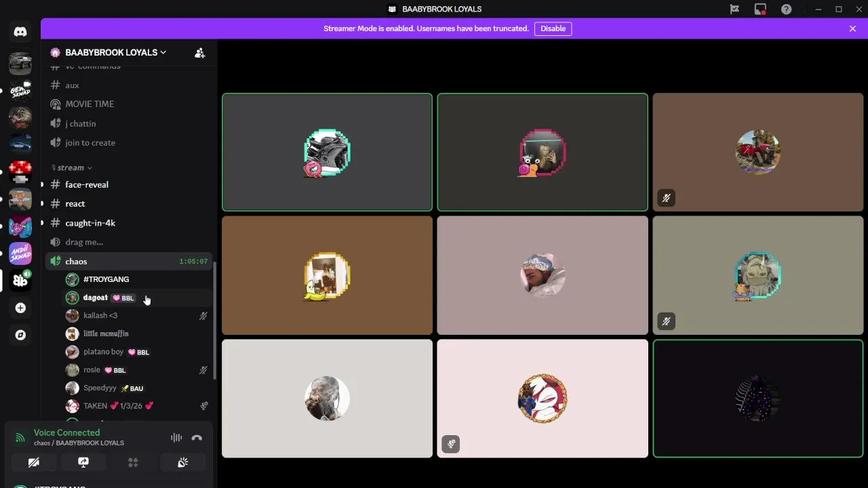Click the invite people icon beside server name
The width and height of the screenshot is (868, 488).
[x=199, y=53]
